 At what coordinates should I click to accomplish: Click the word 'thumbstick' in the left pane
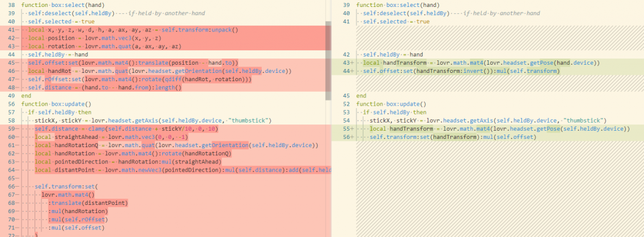pos(250,120)
